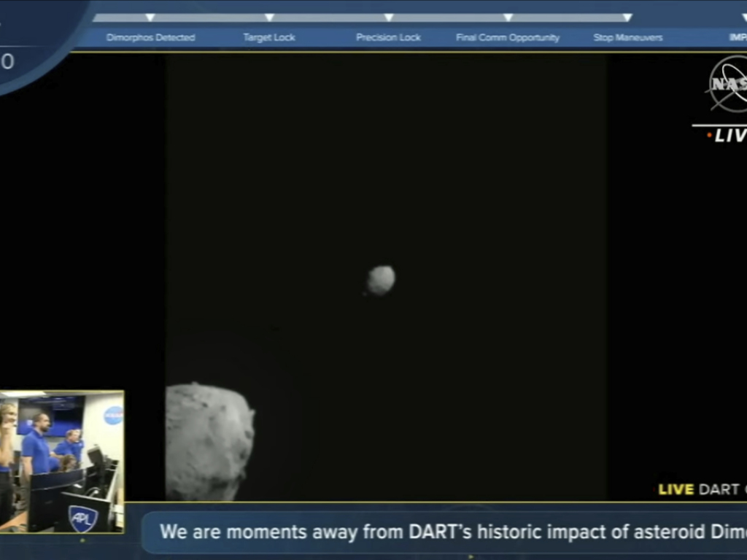Click the triangle marker above Dimorphos Detected

[x=150, y=17]
